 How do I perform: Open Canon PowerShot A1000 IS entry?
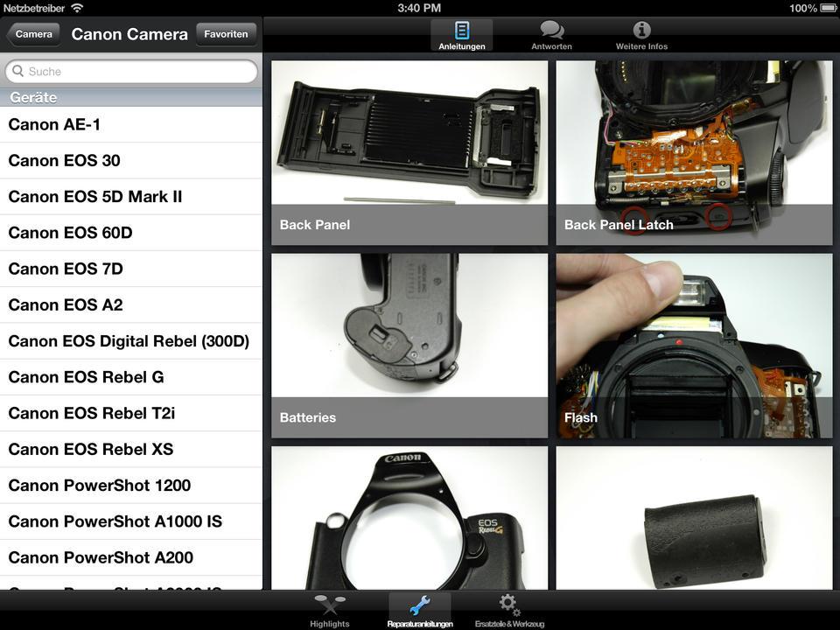point(131,521)
